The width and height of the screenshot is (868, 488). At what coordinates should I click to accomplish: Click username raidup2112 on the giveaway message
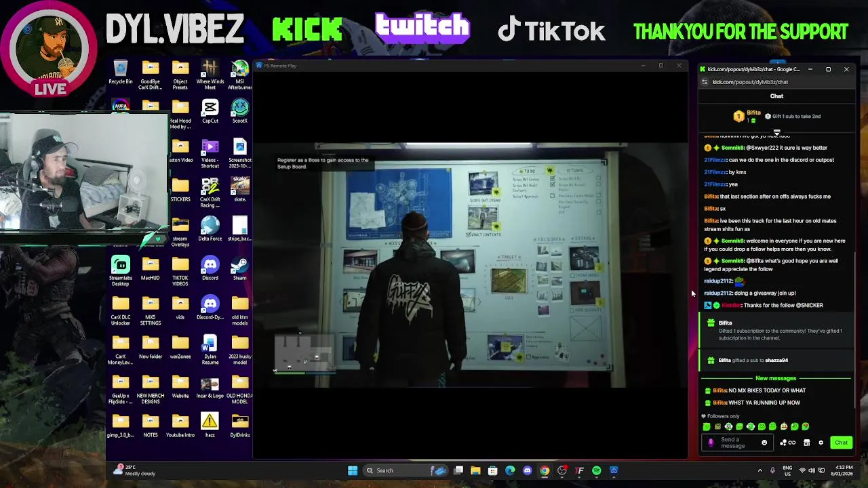coord(718,293)
